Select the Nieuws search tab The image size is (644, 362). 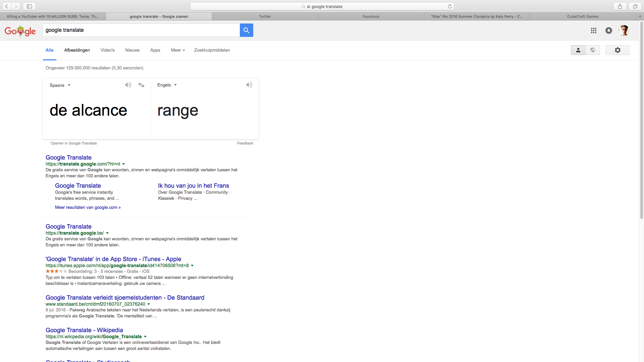tap(132, 50)
